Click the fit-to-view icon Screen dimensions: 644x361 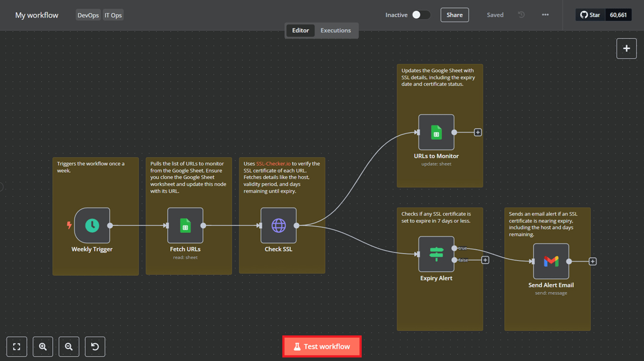(17, 346)
